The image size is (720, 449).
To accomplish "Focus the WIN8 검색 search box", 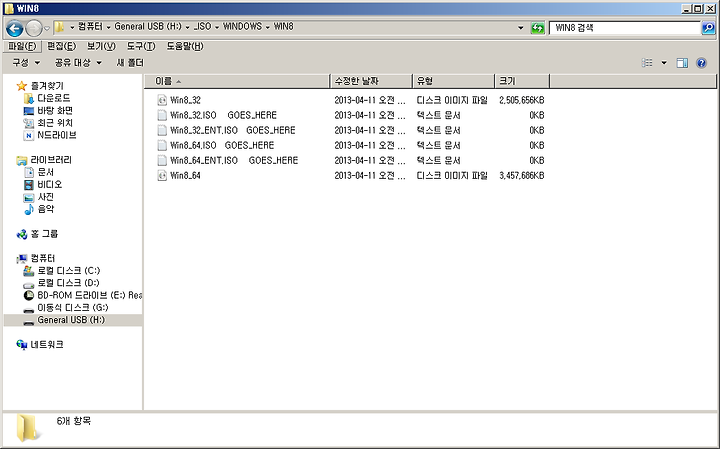I will click(x=625, y=28).
